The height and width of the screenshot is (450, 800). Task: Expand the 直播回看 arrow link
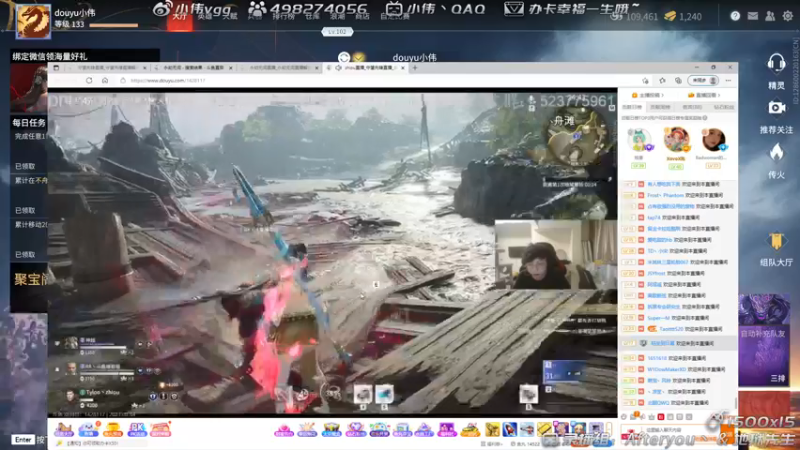(704, 95)
